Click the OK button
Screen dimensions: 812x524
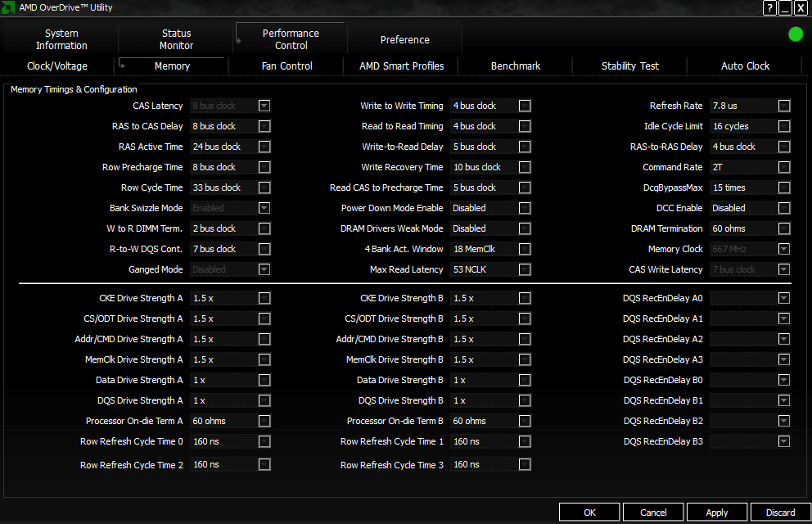[x=589, y=512]
